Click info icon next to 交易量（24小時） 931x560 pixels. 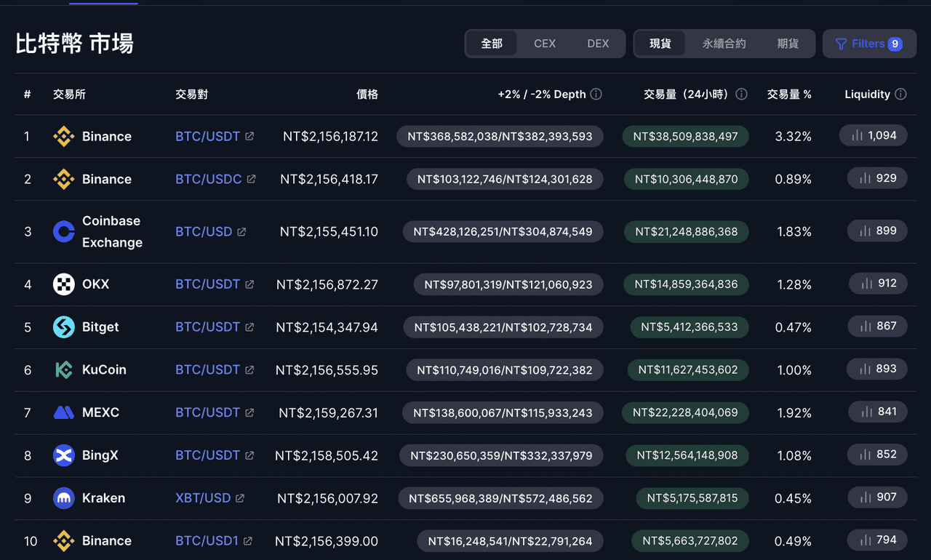point(741,95)
